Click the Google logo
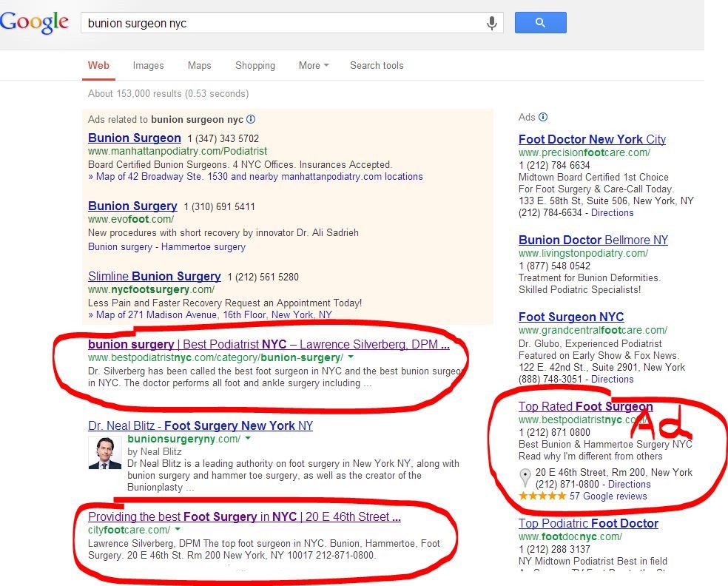728x586 pixels. click(34, 22)
